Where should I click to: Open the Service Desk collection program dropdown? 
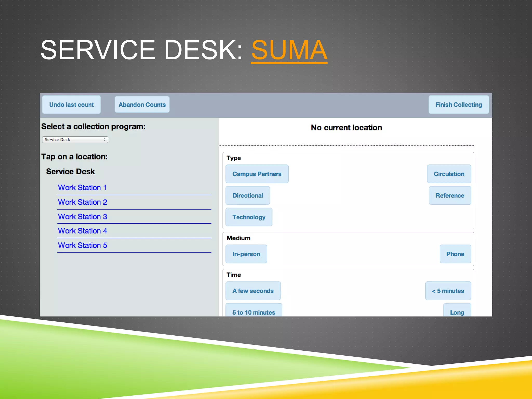(75, 139)
